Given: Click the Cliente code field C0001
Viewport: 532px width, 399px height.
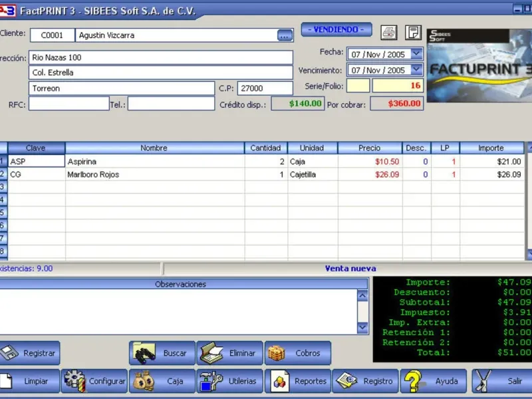Looking at the screenshot, I should click(x=53, y=35).
